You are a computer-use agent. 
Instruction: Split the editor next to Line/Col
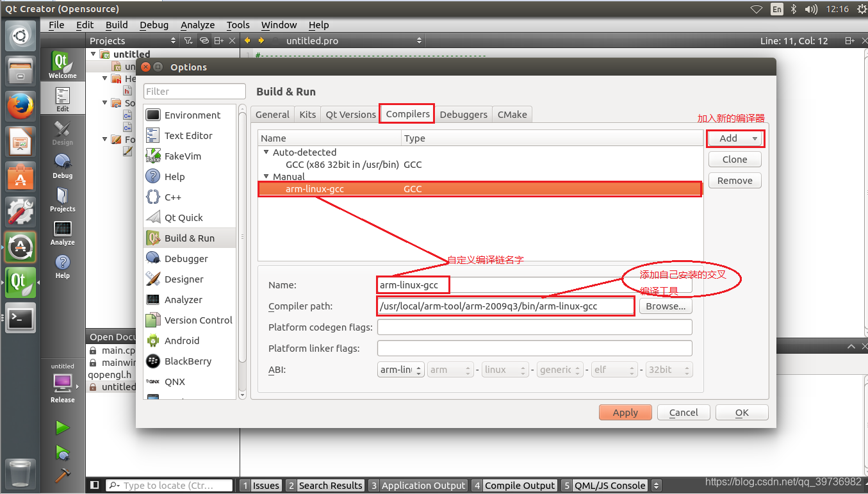pos(849,40)
